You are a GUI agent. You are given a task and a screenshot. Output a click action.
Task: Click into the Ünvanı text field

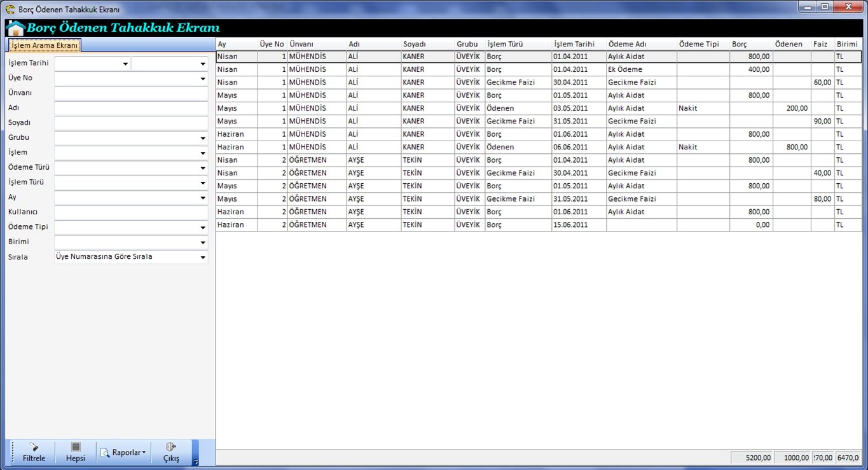pos(130,93)
